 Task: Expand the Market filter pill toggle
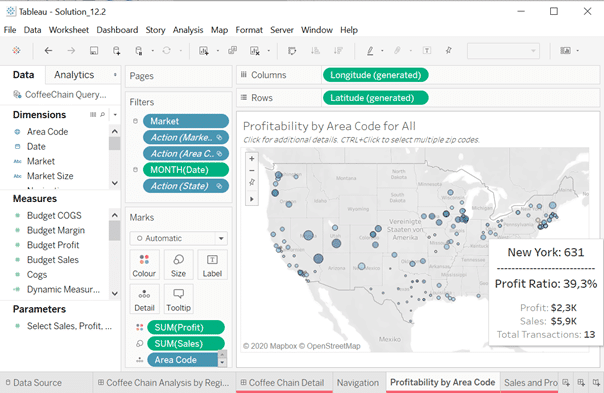[135, 121]
